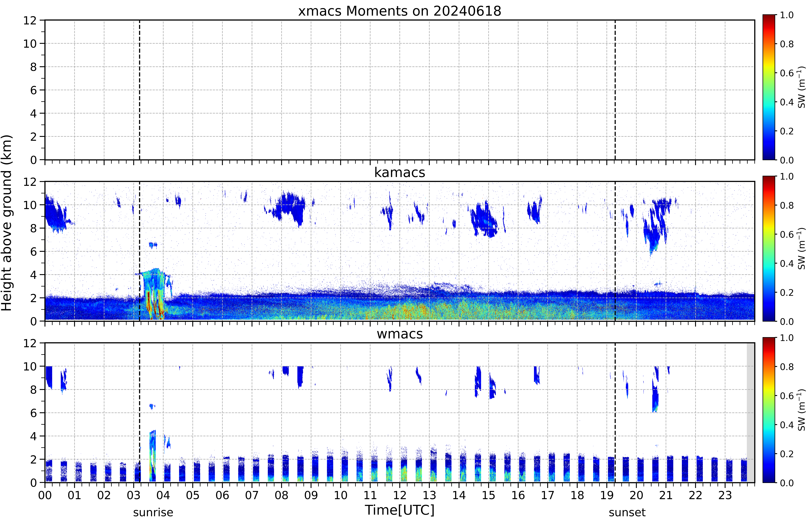Select the SW label of the wmacs colorbar

(x=801, y=410)
